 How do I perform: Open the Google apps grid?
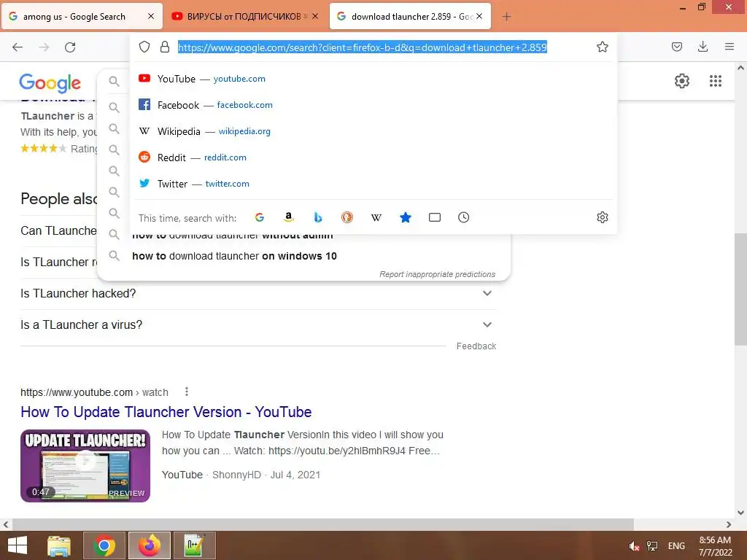(x=716, y=81)
